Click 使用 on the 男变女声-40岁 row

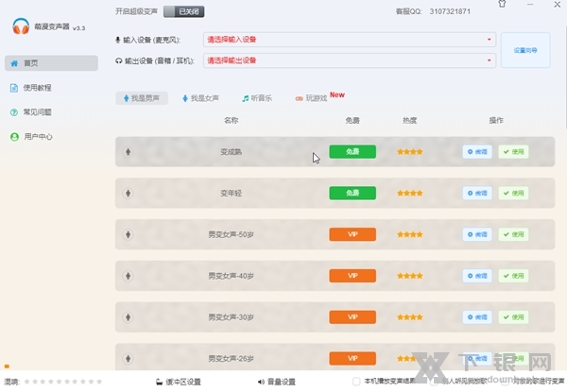(x=513, y=276)
